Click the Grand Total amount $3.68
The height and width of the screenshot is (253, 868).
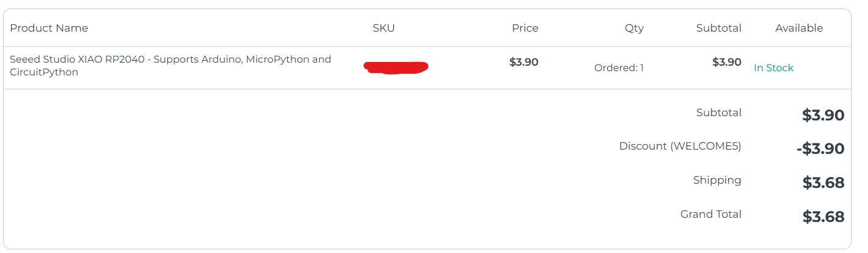[x=822, y=217]
